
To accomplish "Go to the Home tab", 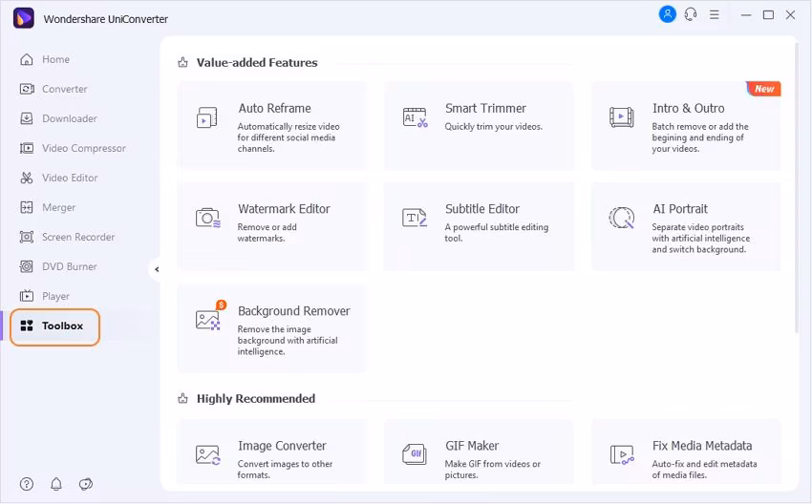I will coord(55,59).
